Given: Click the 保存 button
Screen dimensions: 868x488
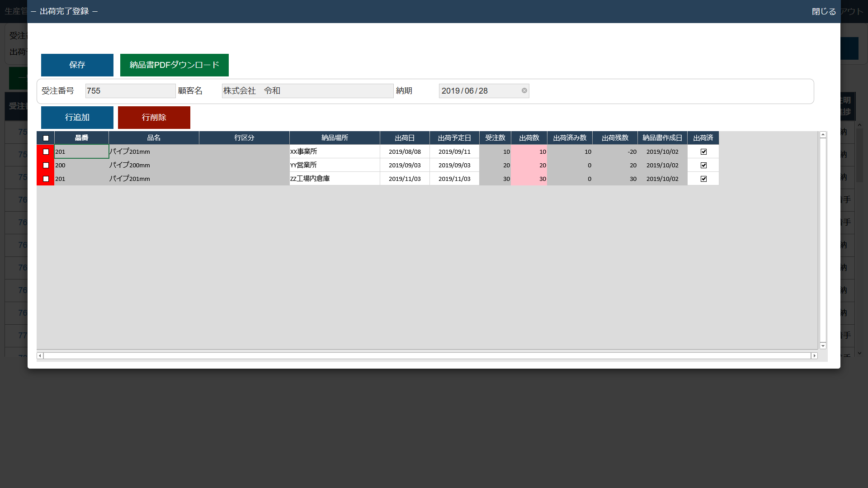Looking at the screenshot, I should (77, 65).
